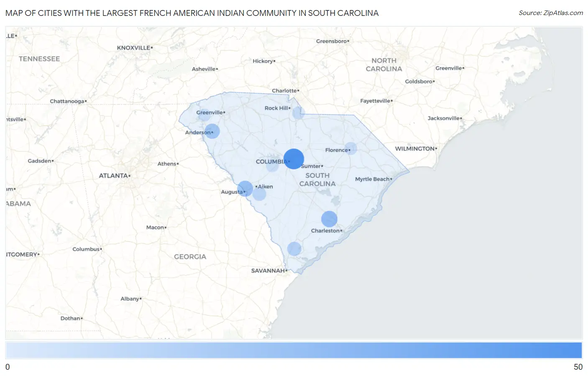Click the color gradient legend bar
This screenshot has width=588, height=376.
(x=294, y=350)
